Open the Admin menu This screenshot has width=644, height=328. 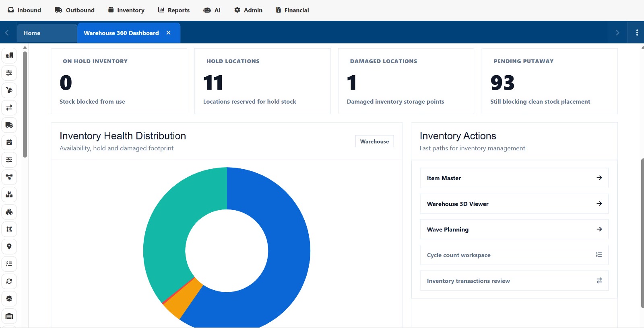coord(248,10)
